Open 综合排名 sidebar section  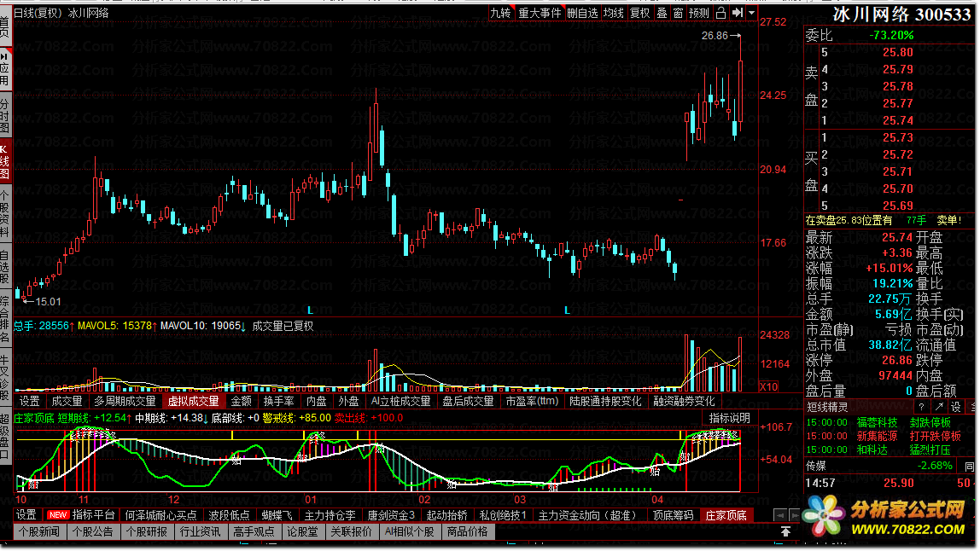point(5,320)
